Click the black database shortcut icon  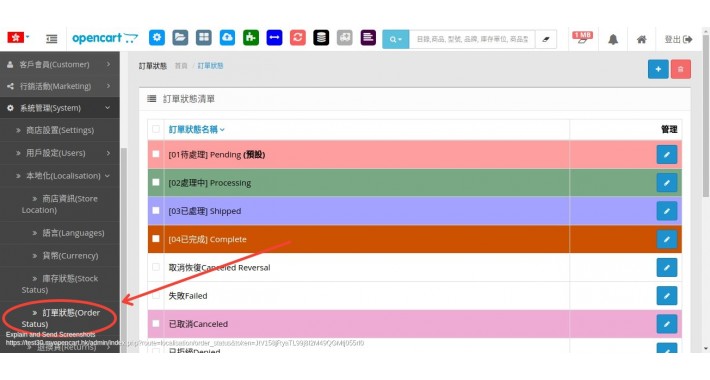pos(321,38)
